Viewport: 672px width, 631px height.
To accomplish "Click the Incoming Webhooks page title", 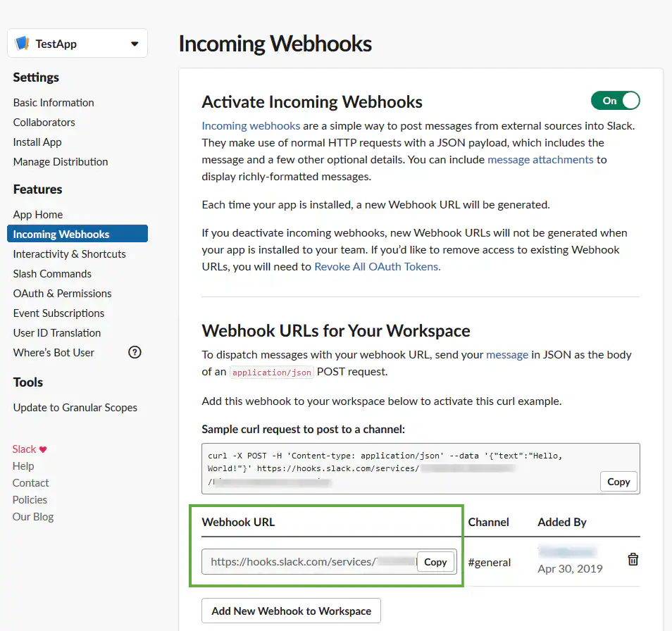I will pos(275,44).
